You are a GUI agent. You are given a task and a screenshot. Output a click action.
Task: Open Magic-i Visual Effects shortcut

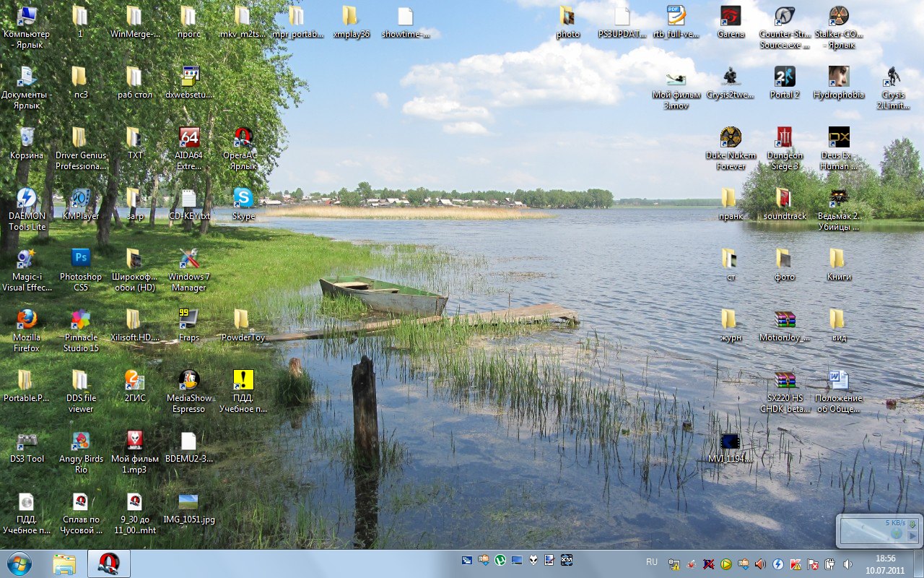(x=27, y=270)
